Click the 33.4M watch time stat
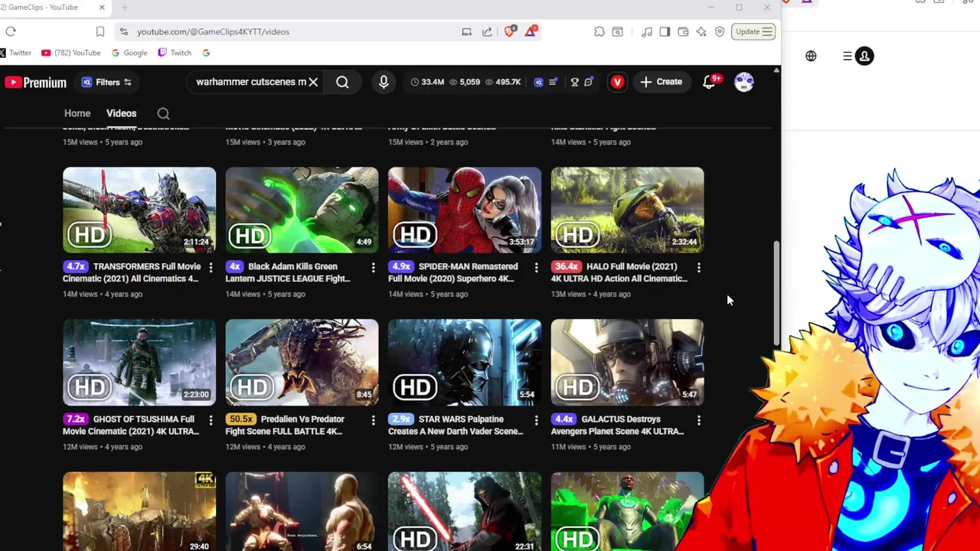 click(427, 82)
